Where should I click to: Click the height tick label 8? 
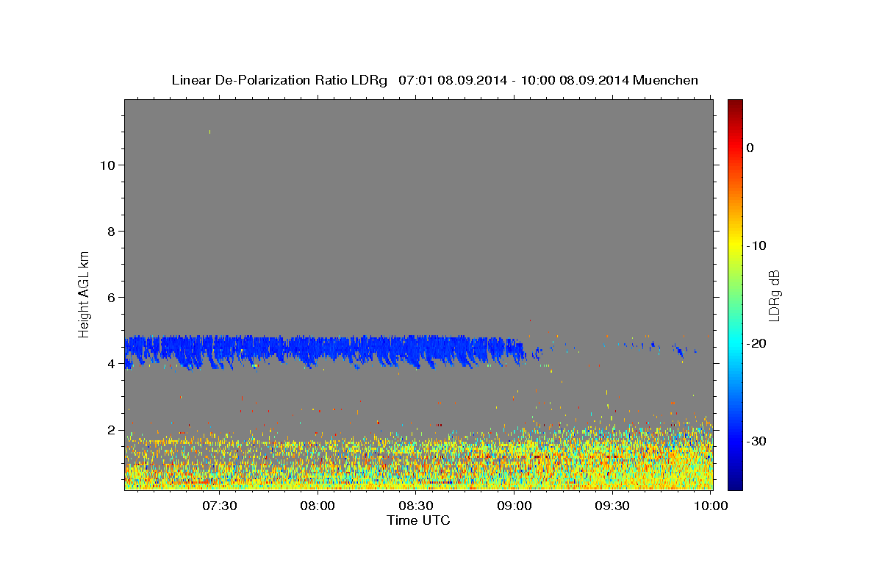(x=111, y=231)
